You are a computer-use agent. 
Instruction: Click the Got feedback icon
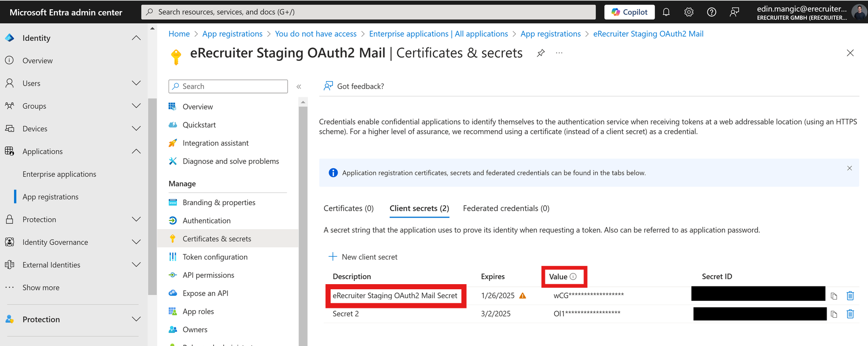[328, 86]
